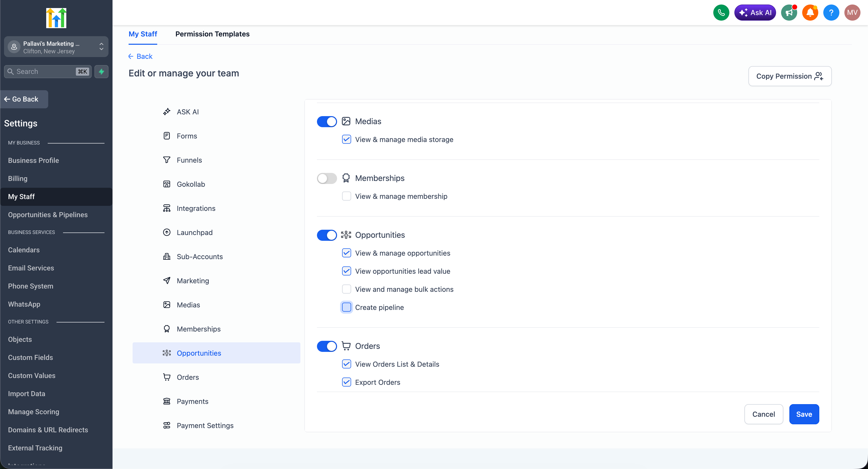Open Calendars settings
The height and width of the screenshot is (469, 868).
click(x=24, y=250)
